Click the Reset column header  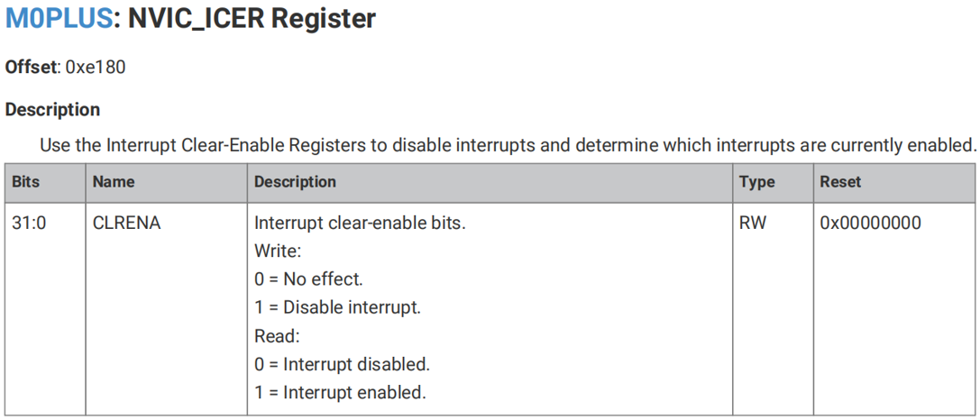click(840, 182)
